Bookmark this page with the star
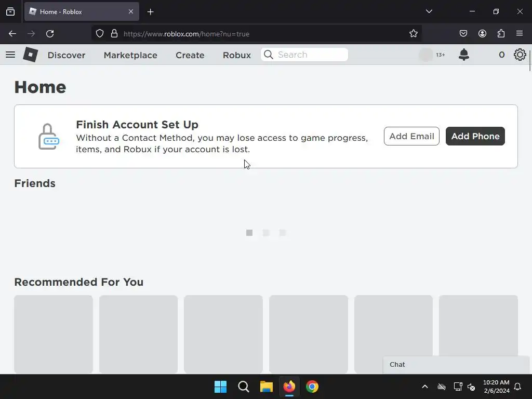The width and height of the screenshot is (532, 399). 413,34
